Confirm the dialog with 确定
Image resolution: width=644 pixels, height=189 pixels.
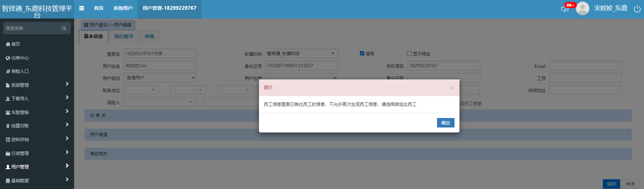tap(445, 123)
